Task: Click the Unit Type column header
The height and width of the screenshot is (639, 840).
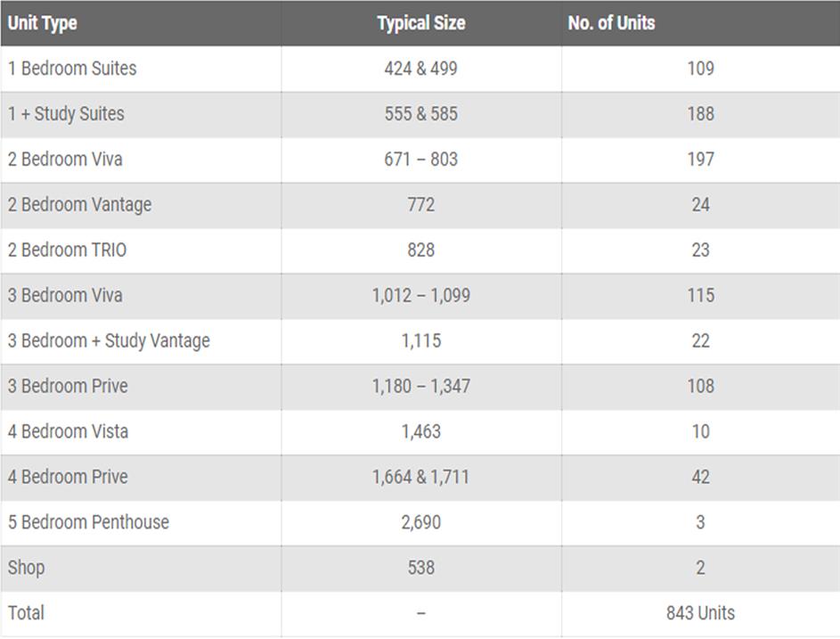Action: [43, 23]
